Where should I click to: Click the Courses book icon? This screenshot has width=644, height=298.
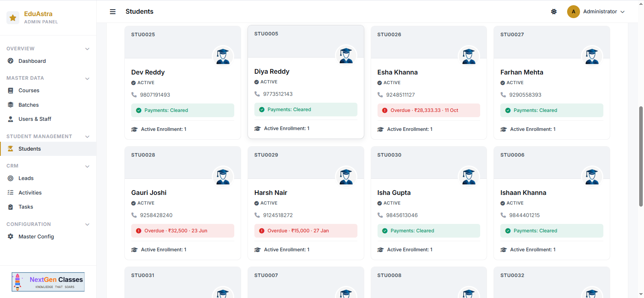pos(10,91)
